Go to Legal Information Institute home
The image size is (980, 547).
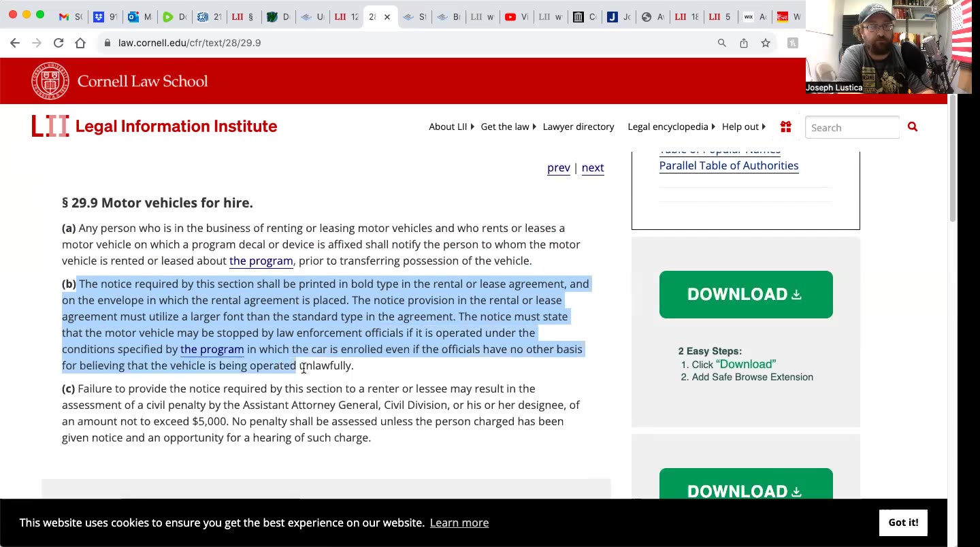pyautogui.click(x=176, y=127)
